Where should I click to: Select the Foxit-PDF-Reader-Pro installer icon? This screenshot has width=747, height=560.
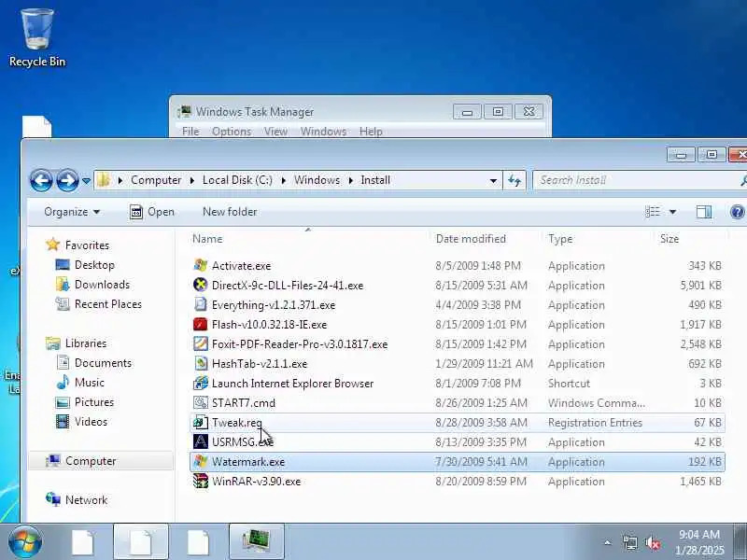point(201,343)
